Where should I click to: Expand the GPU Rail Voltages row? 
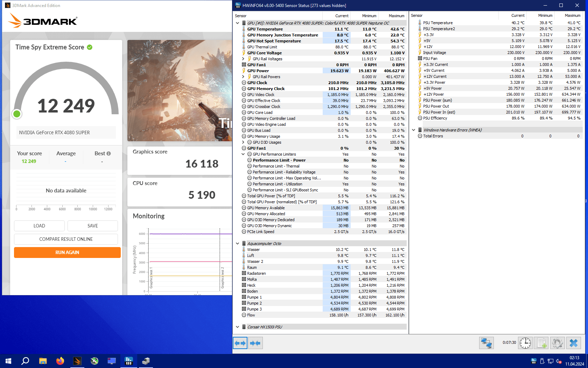pos(243,59)
